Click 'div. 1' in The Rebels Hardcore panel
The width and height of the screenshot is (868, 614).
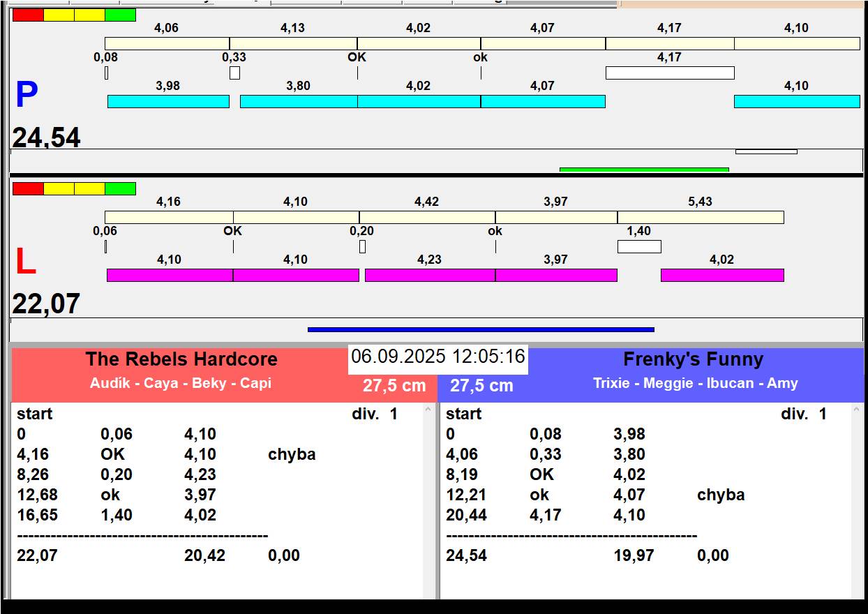tap(375, 414)
